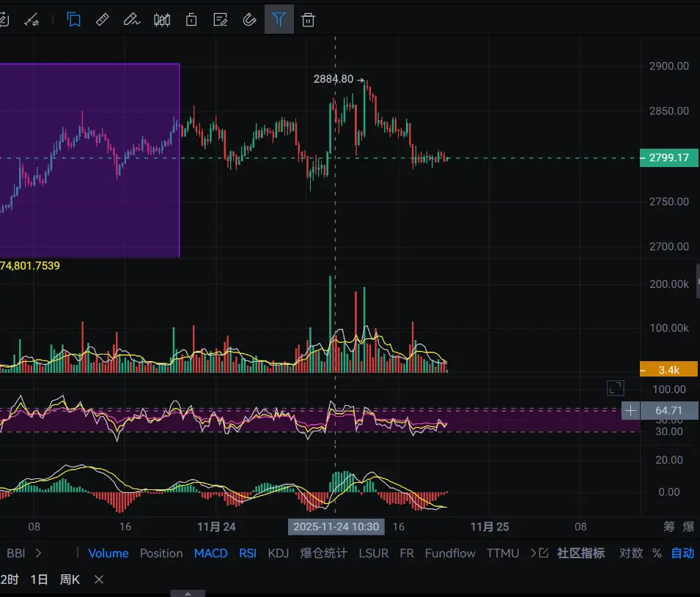
Task: Open 社区指标 community indicators
Action: coord(581,553)
